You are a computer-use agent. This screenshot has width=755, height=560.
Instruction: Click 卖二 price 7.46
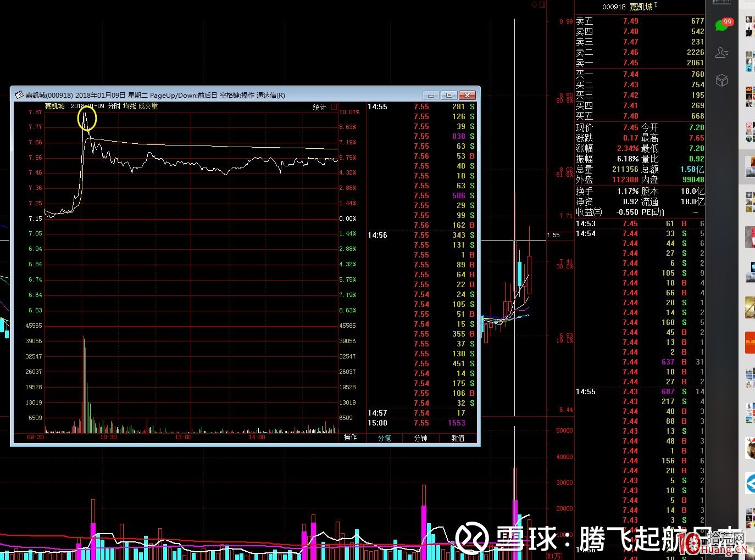pyautogui.click(x=631, y=52)
